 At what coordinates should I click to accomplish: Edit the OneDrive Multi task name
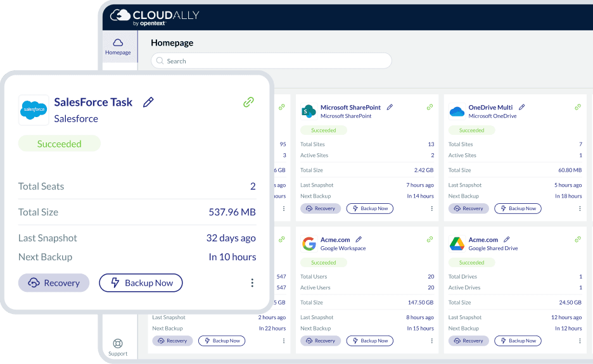[521, 107]
